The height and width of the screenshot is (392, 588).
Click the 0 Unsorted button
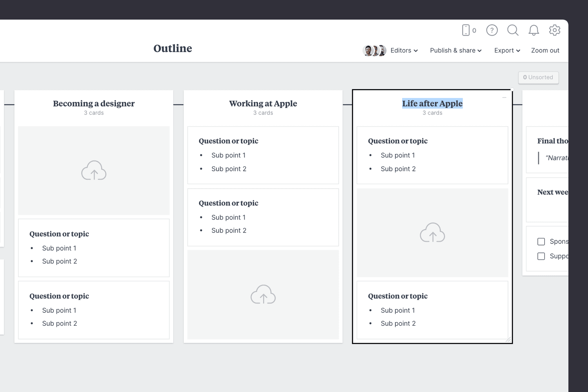coord(538,77)
